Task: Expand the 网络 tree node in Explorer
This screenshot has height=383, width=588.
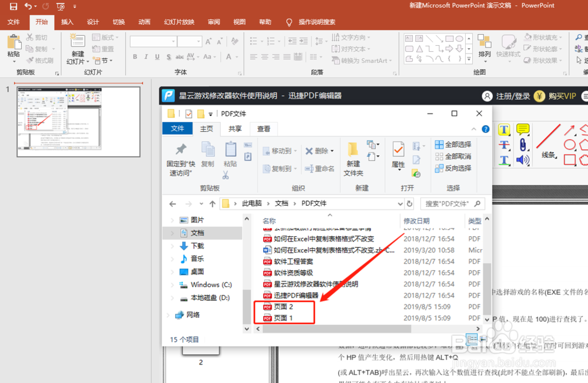Action: point(168,315)
